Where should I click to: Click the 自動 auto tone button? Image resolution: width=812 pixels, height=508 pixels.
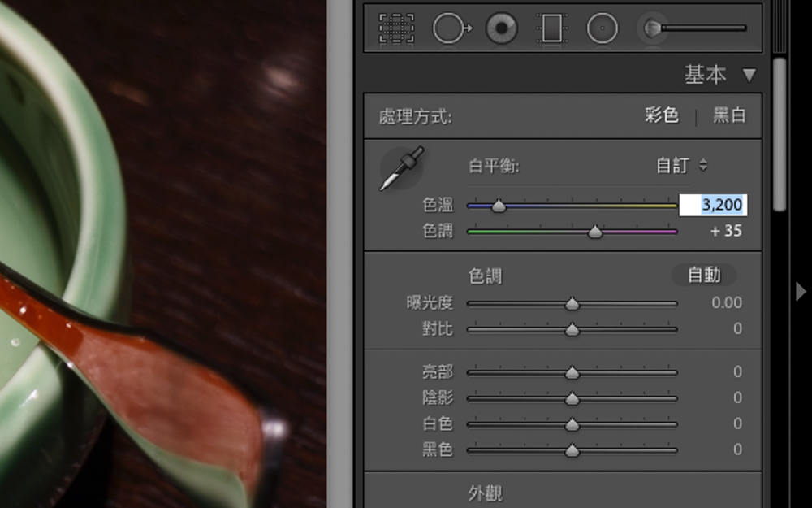[704, 276]
